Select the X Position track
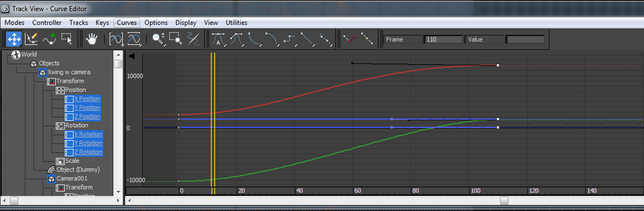The height and width of the screenshot is (211, 644). click(x=87, y=99)
